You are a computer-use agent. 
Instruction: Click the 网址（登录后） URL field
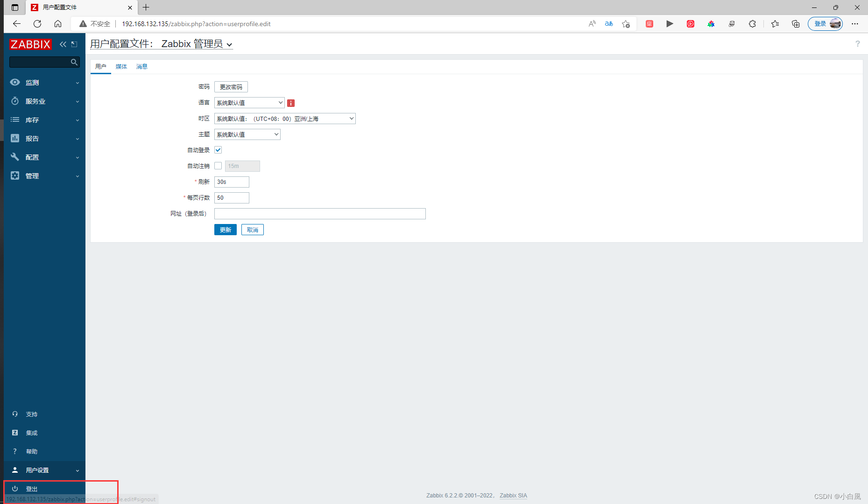pos(320,214)
